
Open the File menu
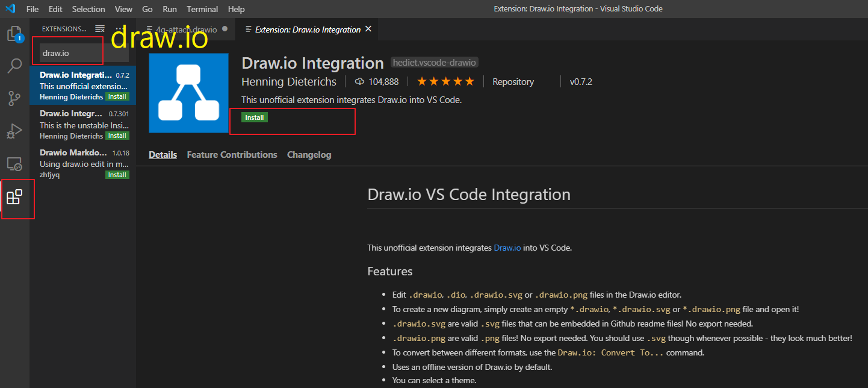tap(33, 9)
